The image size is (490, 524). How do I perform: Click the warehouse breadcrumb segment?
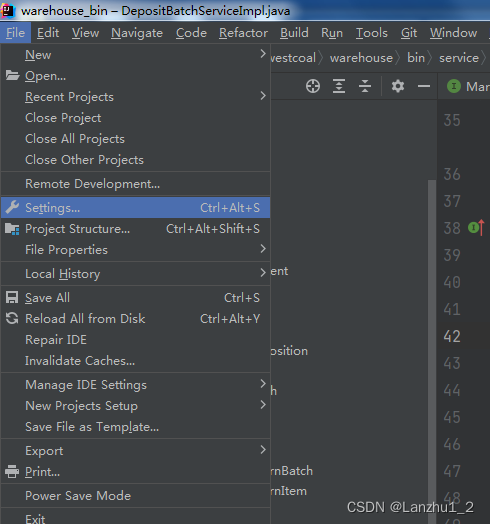[x=361, y=58]
